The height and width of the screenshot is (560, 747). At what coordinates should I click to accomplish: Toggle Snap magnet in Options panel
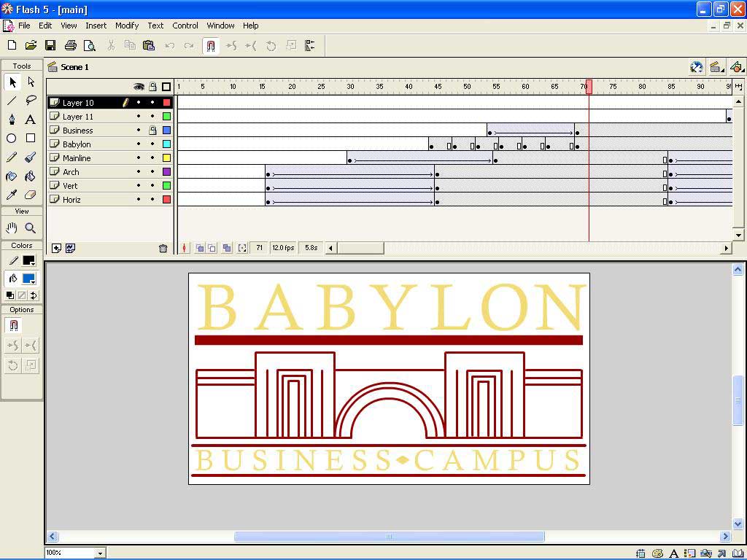(x=14, y=325)
